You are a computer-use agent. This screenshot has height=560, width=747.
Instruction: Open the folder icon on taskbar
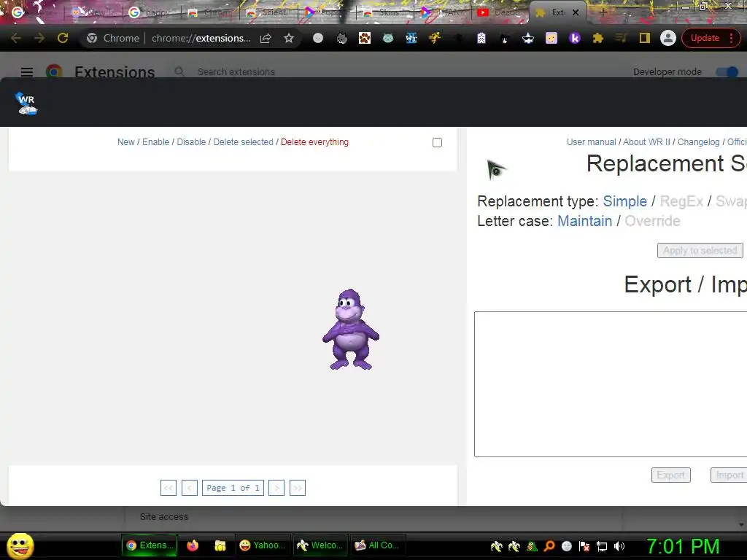220,545
